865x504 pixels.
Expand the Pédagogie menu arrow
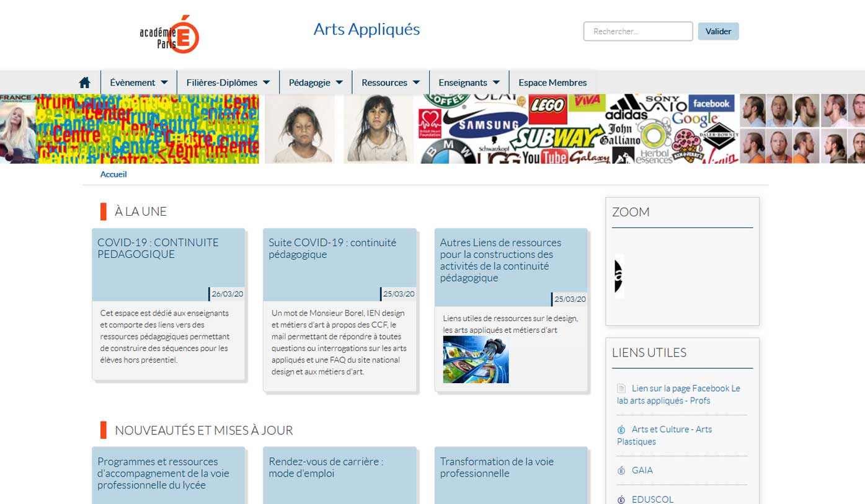pos(339,82)
